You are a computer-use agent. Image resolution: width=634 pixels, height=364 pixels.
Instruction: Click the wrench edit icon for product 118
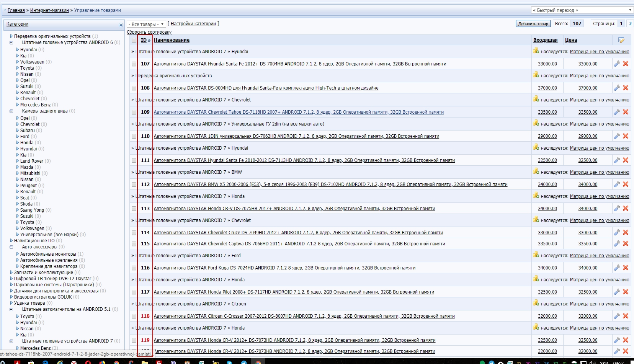click(x=617, y=316)
